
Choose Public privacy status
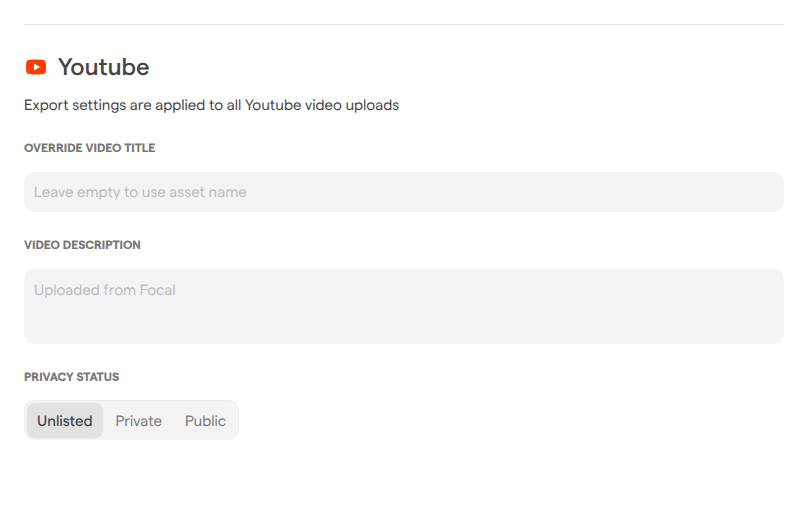tap(205, 421)
